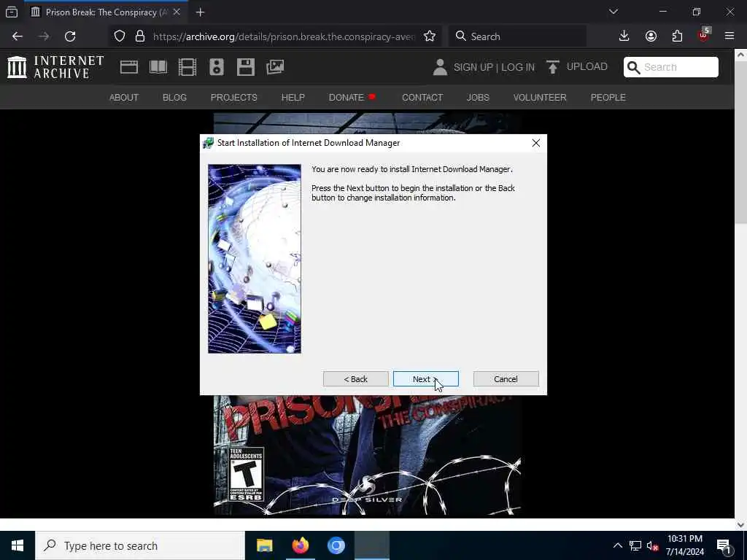747x560 pixels.
Task: Click the page vertical scrollbar thumb
Action: pos(740,142)
